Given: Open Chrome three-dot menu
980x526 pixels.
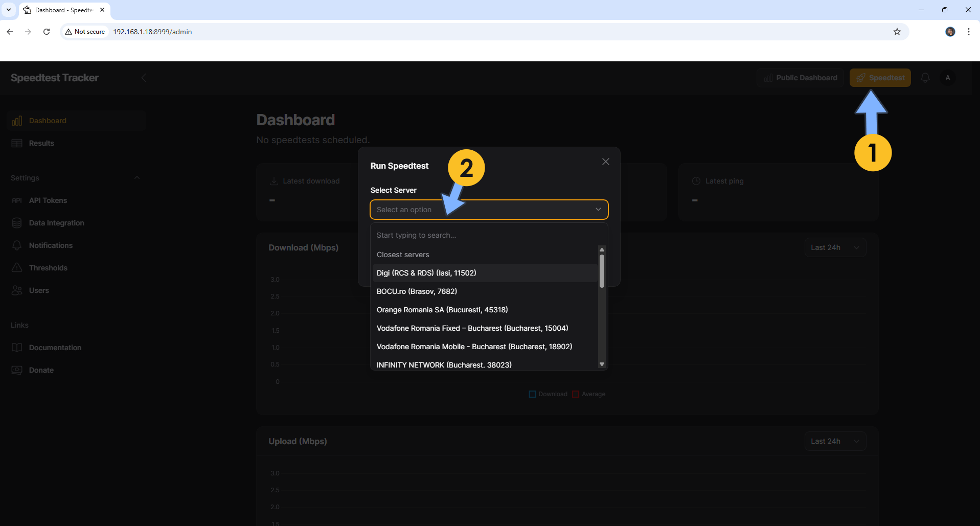Looking at the screenshot, I should pyautogui.click(x=968, y=32).
